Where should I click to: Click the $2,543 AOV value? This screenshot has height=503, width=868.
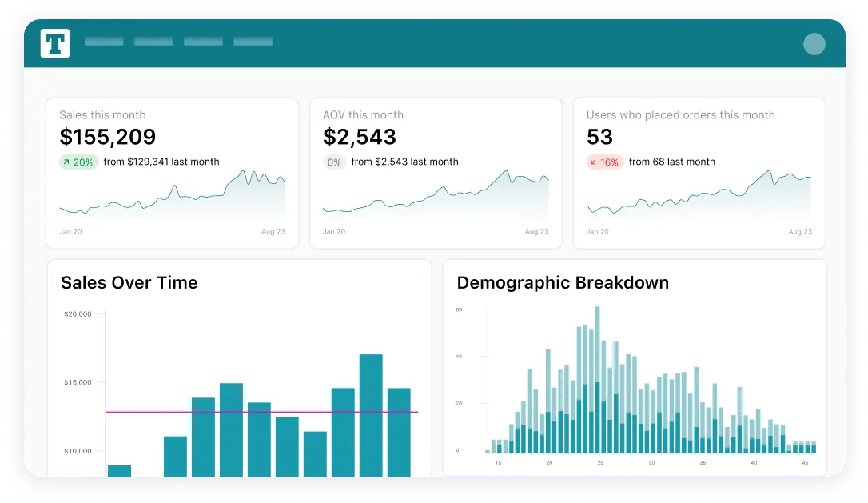(x=360, y=137)
